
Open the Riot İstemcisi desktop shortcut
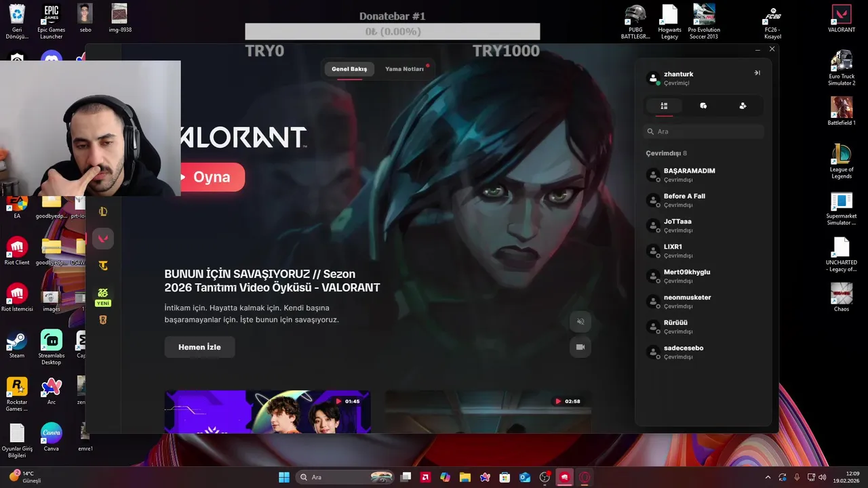point(17,298)
